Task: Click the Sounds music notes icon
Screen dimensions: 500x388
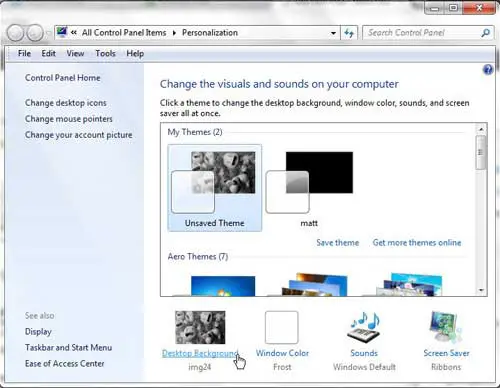Action: click(x=364, y=327)
